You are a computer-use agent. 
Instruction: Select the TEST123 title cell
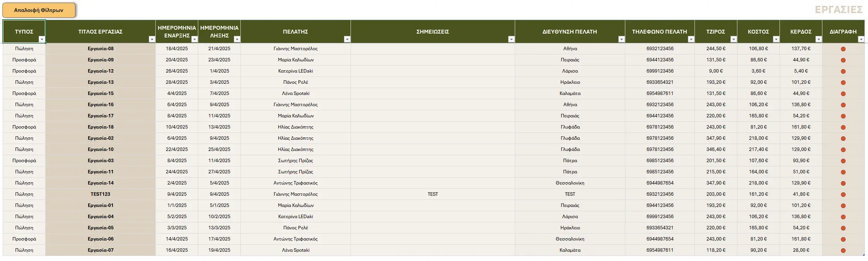(x=100, y=194)
